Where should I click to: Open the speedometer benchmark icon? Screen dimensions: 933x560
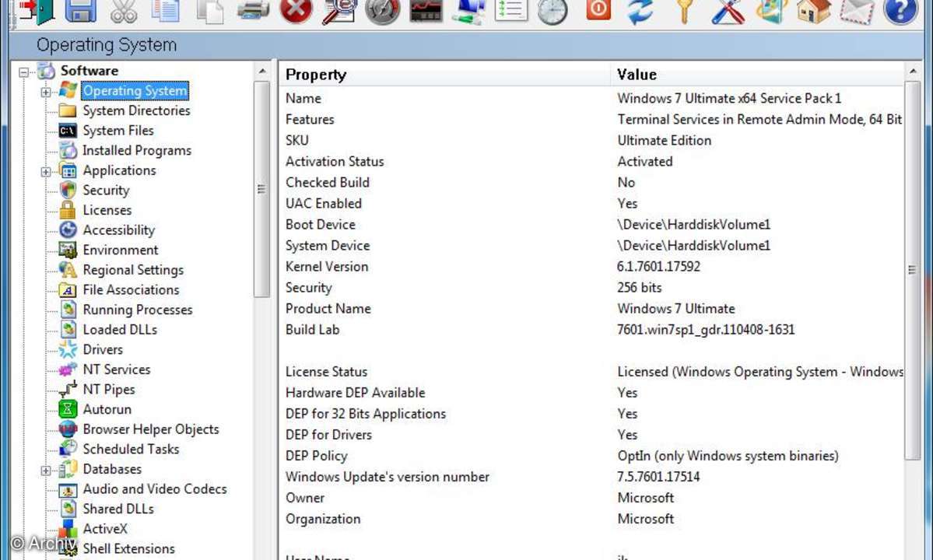(x=383, y=11)
